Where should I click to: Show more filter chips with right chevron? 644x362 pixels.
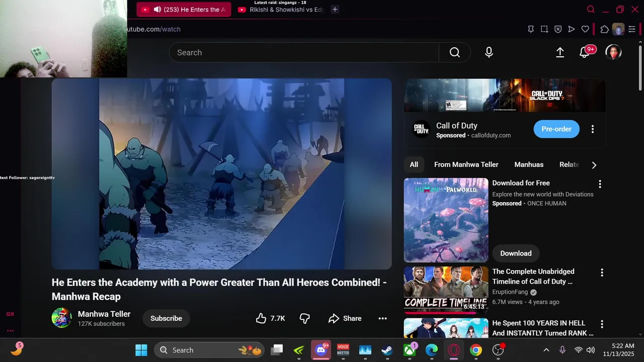pos(594,165)
